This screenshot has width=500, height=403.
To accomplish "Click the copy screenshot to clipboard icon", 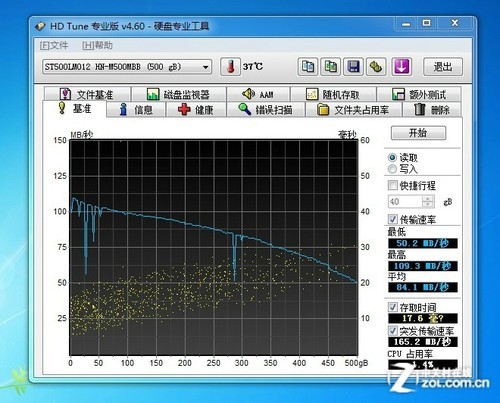I will coord(330,67).
